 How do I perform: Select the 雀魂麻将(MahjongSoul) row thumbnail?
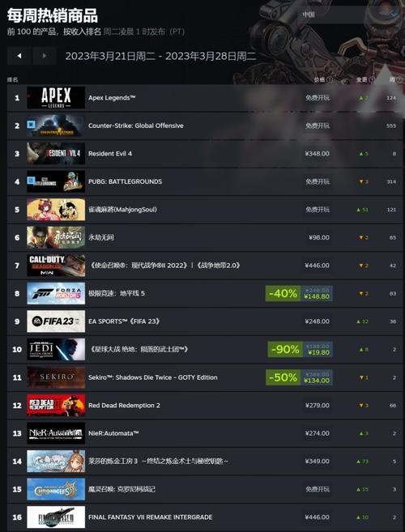pos(56,210)
